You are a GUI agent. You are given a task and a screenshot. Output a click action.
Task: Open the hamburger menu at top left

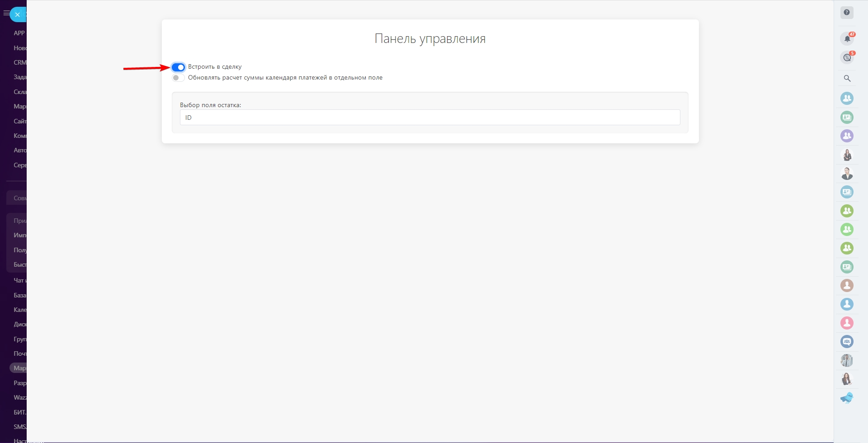click(x=6, y=14)
